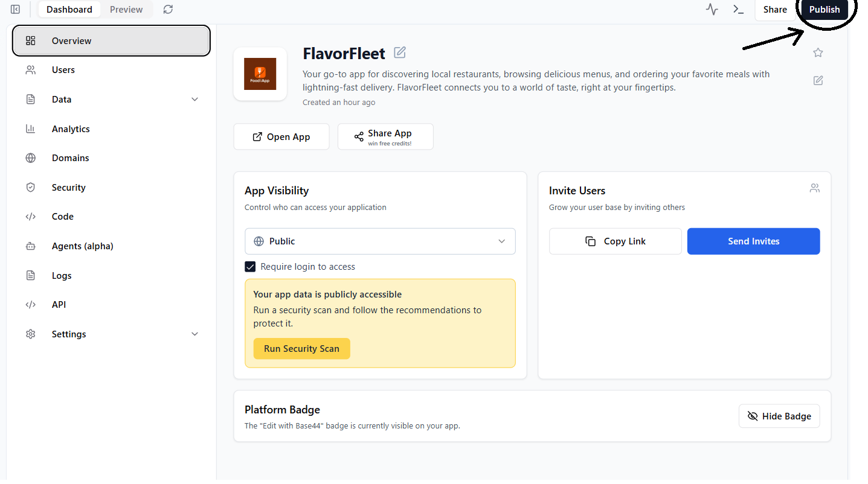Click the FlavorFleet app logo thumbnail

click(x=260, y=74)
